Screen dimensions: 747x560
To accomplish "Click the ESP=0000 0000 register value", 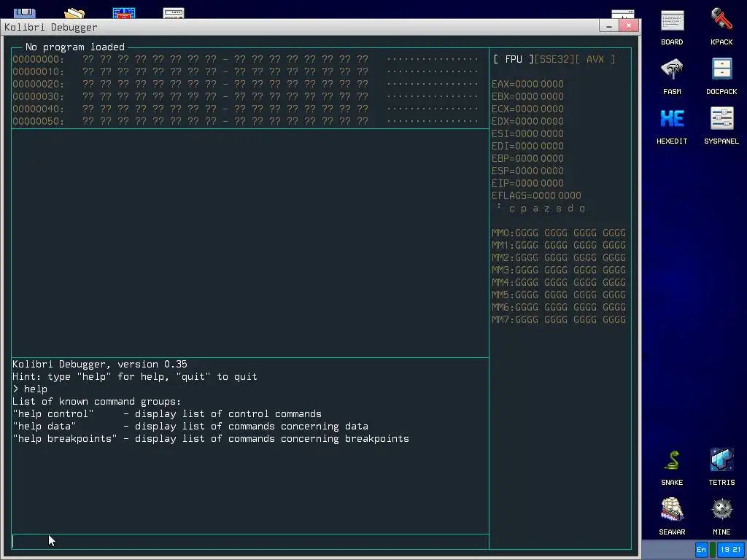I will (527, 171).
